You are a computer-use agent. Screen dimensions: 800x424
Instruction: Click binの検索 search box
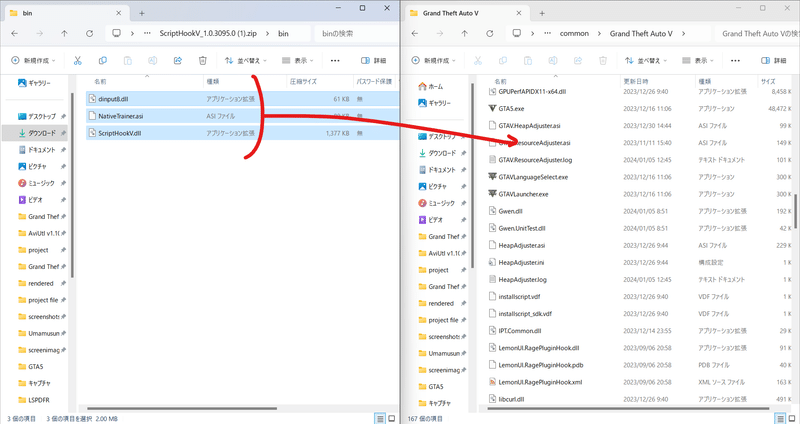(356, 34)
